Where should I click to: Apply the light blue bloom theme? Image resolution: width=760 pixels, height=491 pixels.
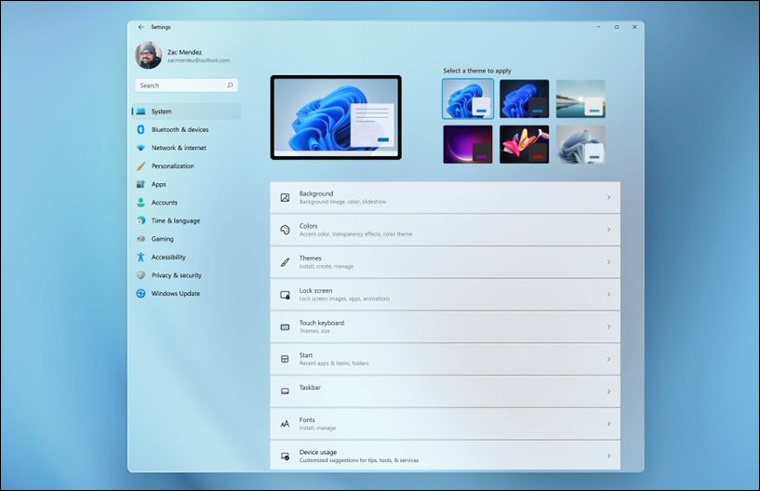pyautogui.click(x=468, y=99)
